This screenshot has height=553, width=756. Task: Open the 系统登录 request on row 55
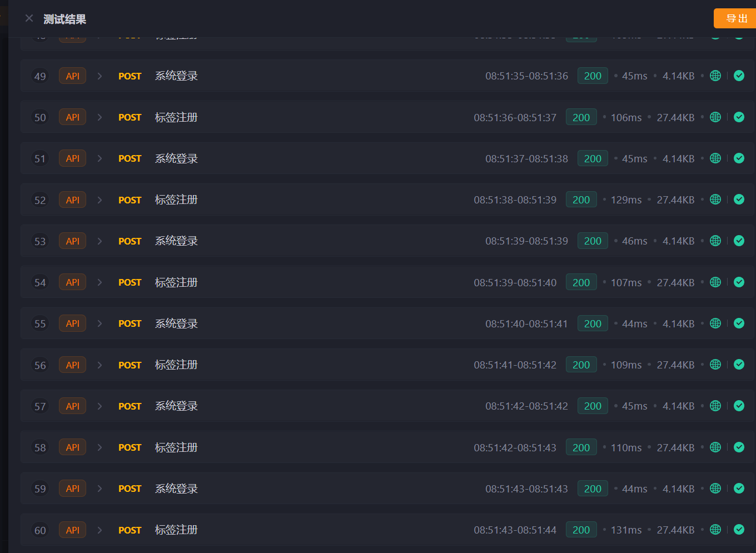point(176,323)
